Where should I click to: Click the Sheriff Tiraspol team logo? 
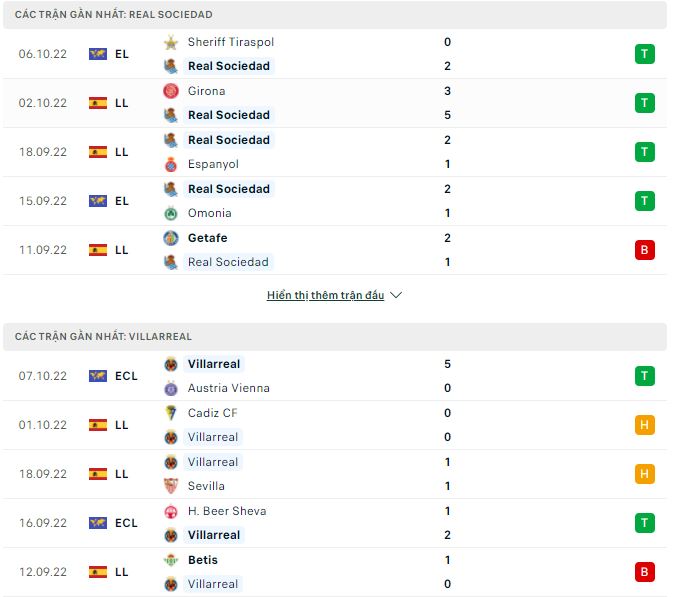pos(171,42)
